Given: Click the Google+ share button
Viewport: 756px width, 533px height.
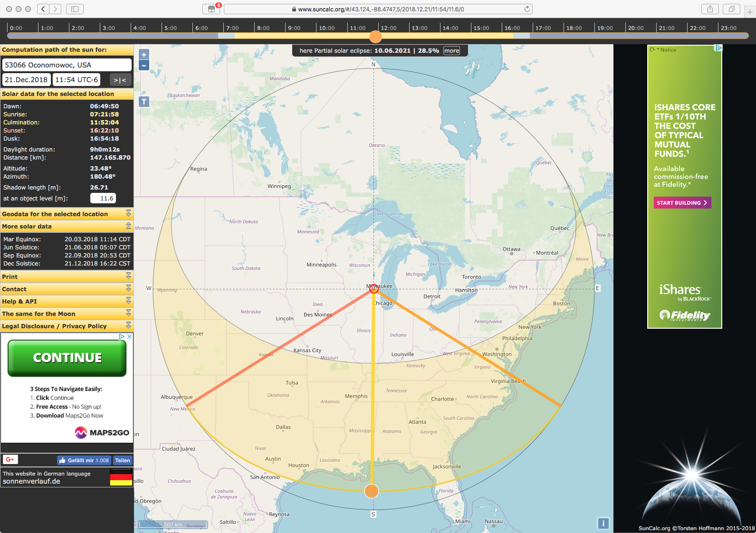Looking at the screenshot, I should 10,459.
